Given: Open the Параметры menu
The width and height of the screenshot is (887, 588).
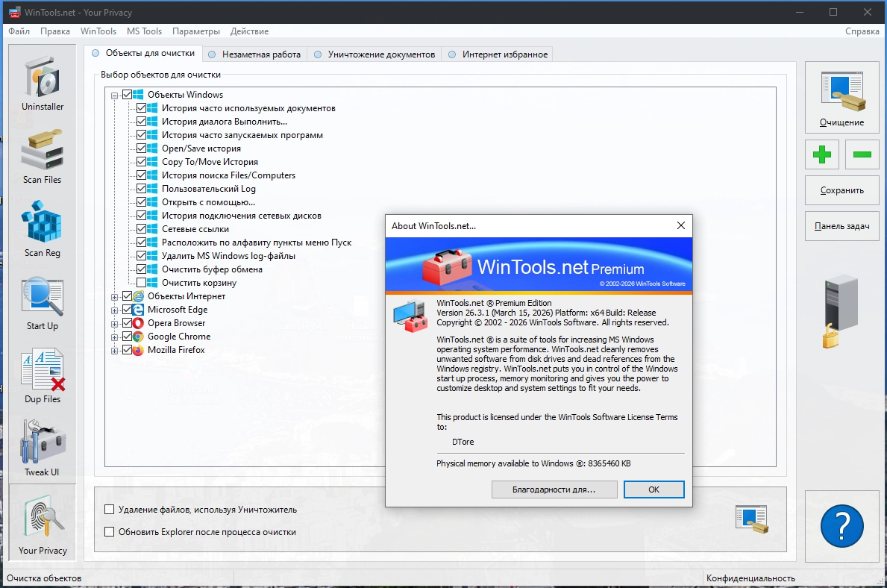Looking at the screenshot, I should pyautogui.click(x=196, y=31).
